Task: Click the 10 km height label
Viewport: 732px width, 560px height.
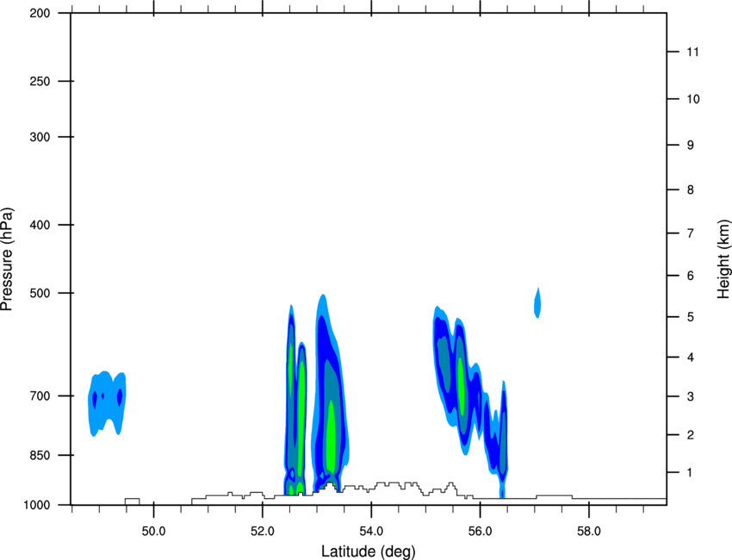Action: [693, 99]
